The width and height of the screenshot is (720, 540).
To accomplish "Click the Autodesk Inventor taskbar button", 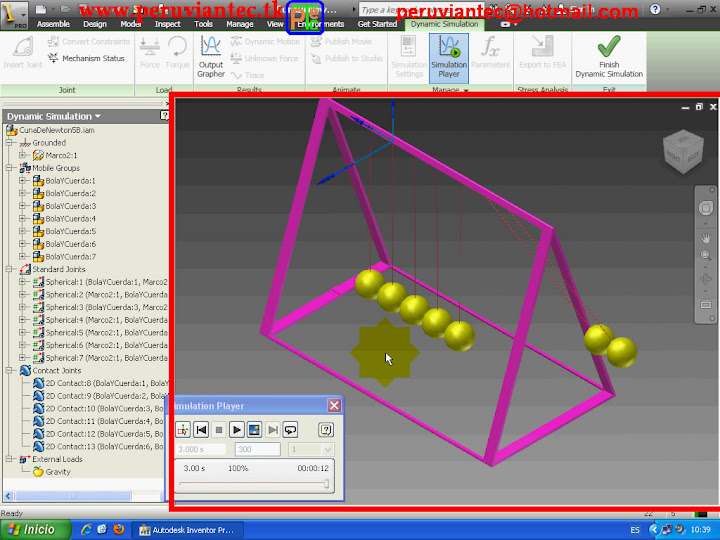I will click(x=187, y=530).
